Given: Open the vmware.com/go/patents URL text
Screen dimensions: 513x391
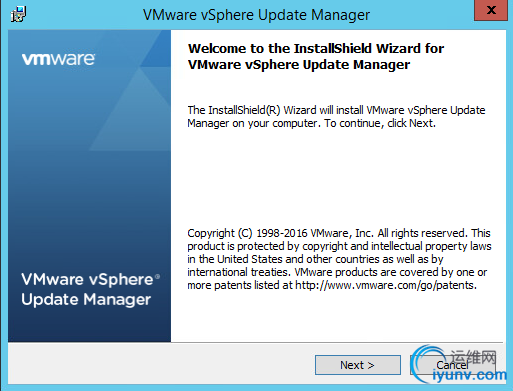Looking at the screenshot, I should [384, 285].
